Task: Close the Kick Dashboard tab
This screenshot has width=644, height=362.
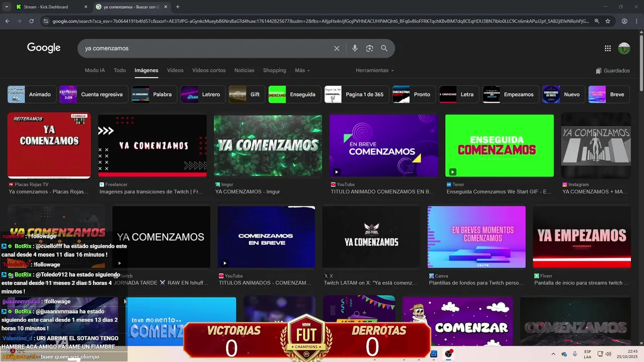Action: (x=86, y=7)
